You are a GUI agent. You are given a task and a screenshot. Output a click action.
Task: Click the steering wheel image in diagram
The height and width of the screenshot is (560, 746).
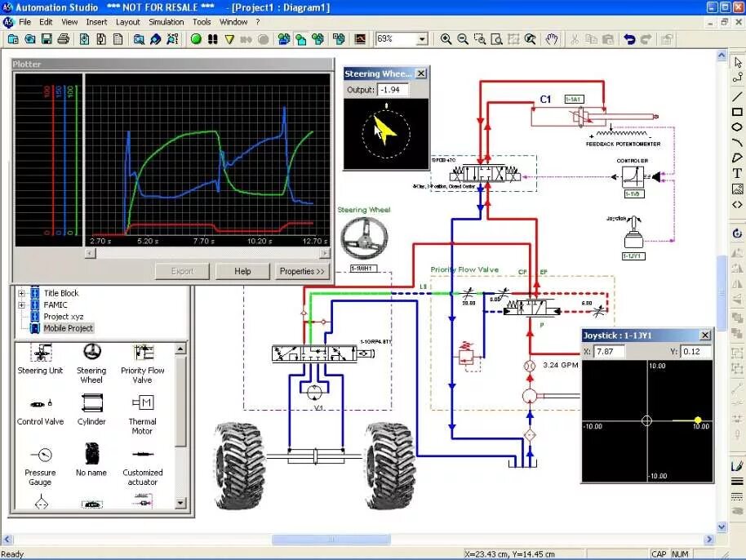pyautogui.click(x=365, y=237)
